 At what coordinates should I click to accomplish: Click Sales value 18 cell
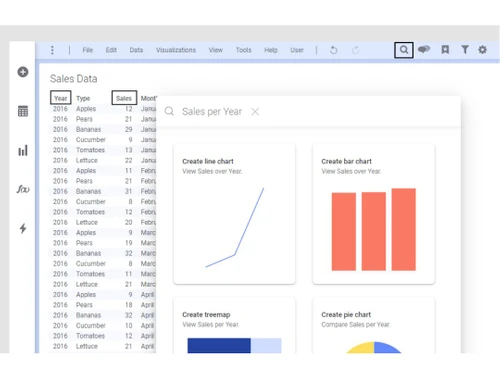pyautogui.click(x=129, y=305)
